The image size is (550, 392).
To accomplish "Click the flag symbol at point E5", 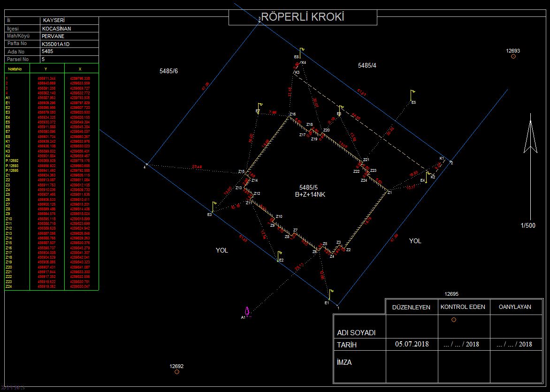I will click(412, 95).
